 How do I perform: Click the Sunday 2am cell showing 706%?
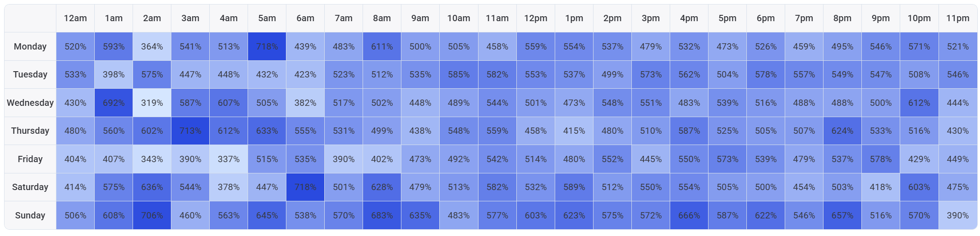tap(152, 215)
